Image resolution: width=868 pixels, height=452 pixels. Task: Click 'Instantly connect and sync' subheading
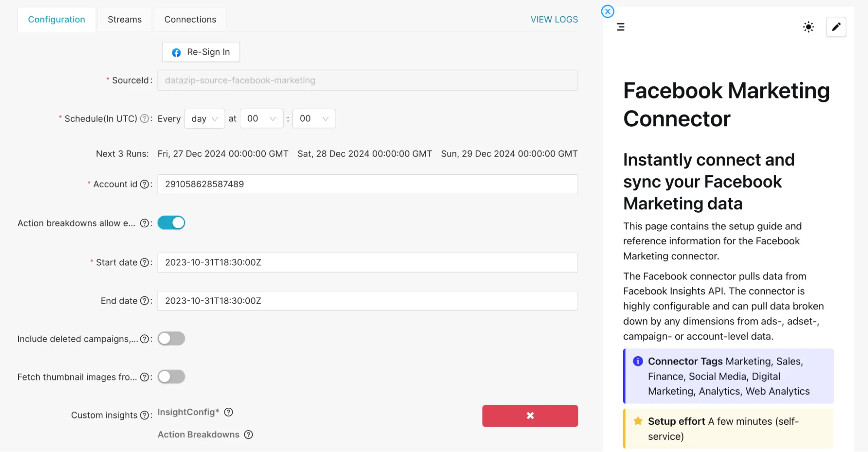709,182
